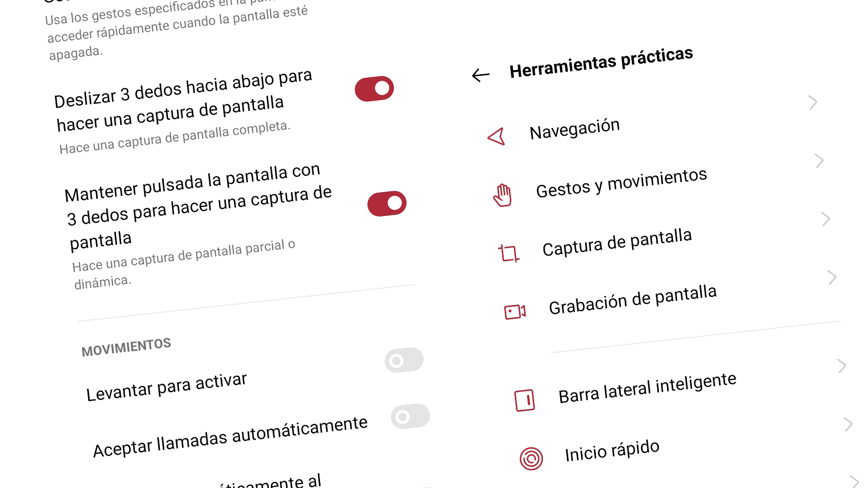The image size is (868, 488).
Task: Click the concentric circles icon for Inicio rápido
Action: [x=532, y=458]
